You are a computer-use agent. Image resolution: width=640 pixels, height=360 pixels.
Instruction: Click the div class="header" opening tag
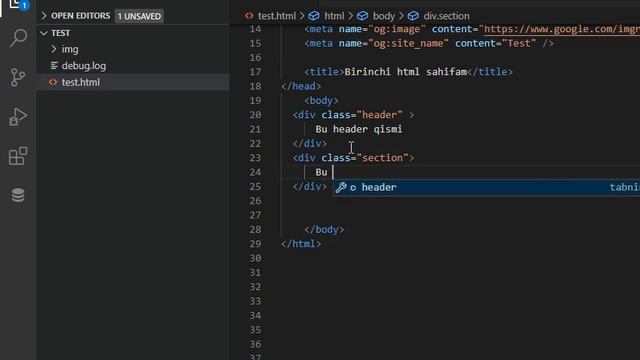(x=353, y=115)
